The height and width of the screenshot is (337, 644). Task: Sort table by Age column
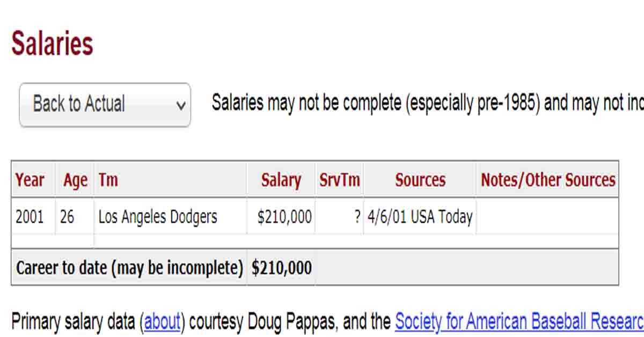point(75,179)
